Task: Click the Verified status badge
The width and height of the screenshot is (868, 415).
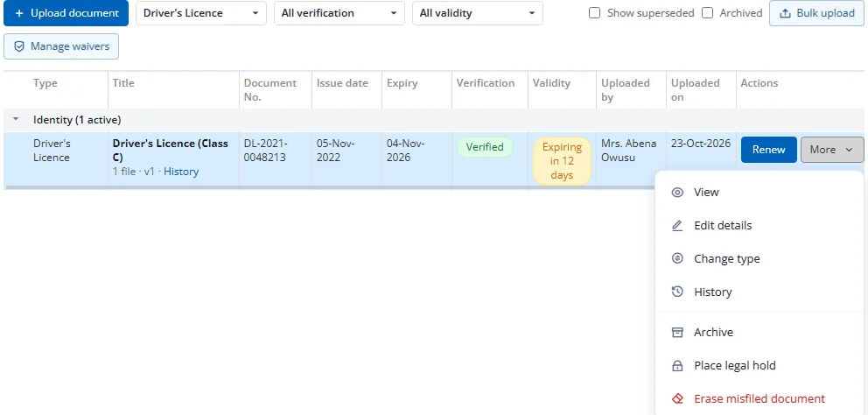Action: tap(485, 147)
